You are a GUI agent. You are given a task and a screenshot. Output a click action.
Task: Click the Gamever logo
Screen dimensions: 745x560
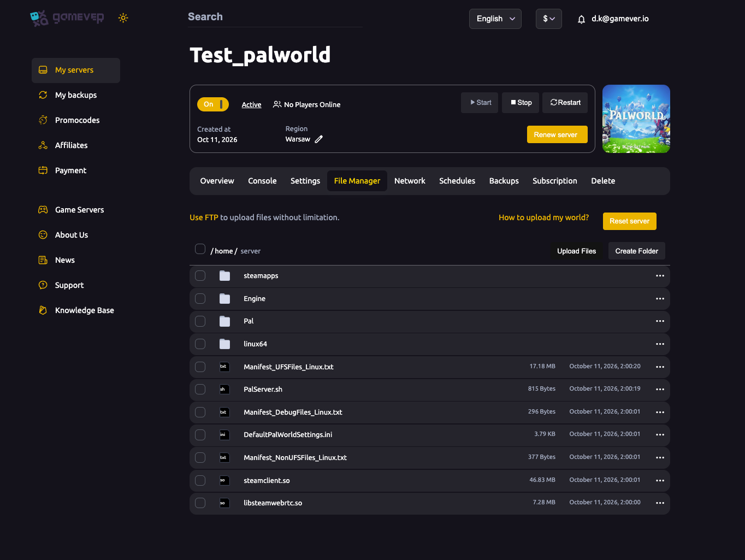tap(67, 18)
